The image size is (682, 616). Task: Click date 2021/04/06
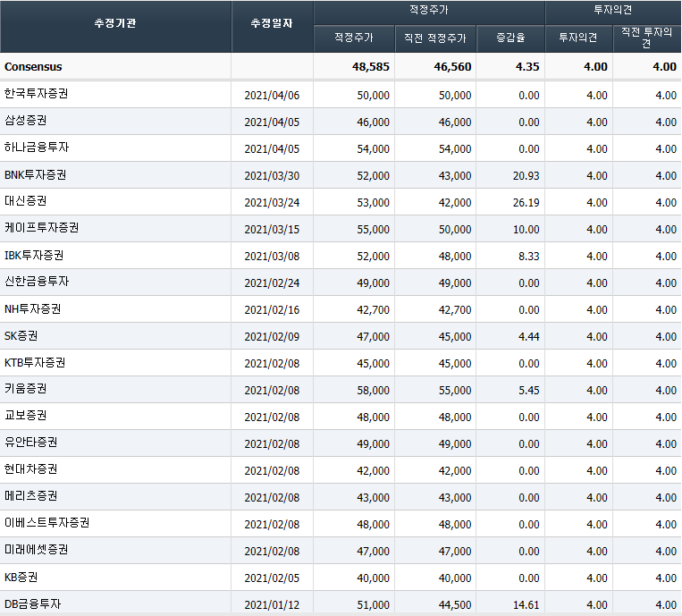272,96
